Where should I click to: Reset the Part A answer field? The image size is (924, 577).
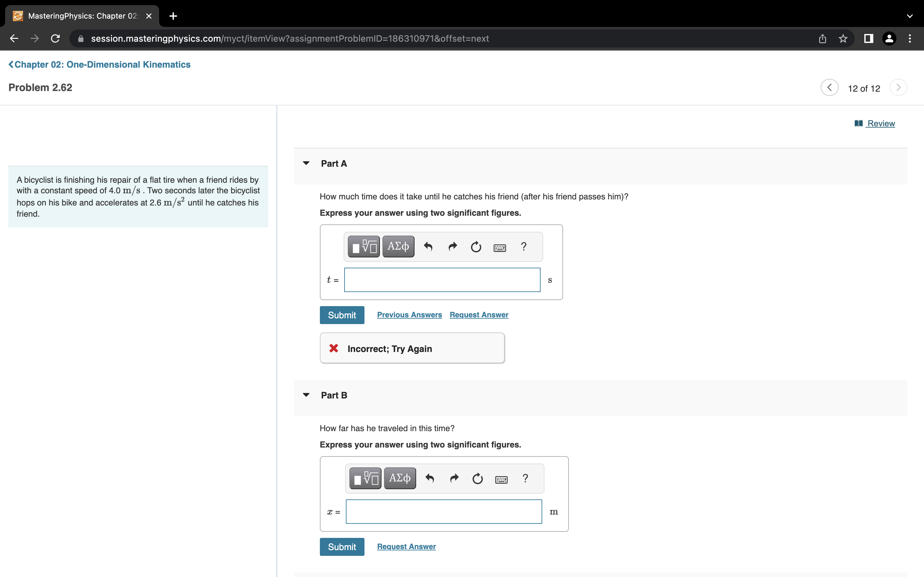pyautogui.click(x=476, y=247)
